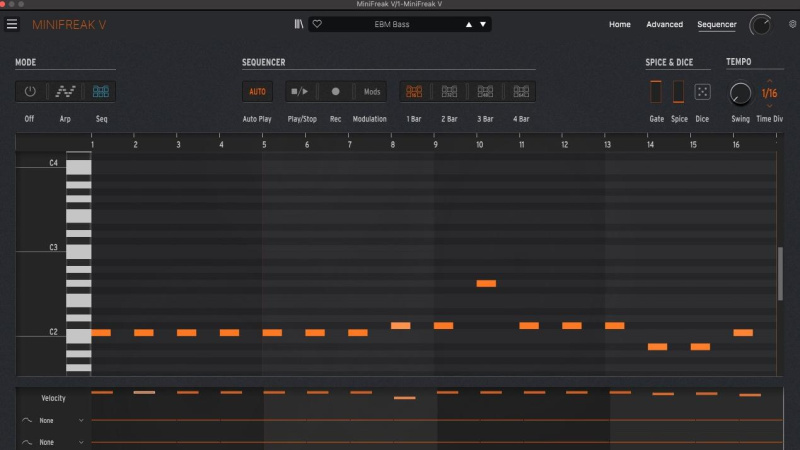
Task: Switch to the Sequencer tab
Action: point(717,24)
